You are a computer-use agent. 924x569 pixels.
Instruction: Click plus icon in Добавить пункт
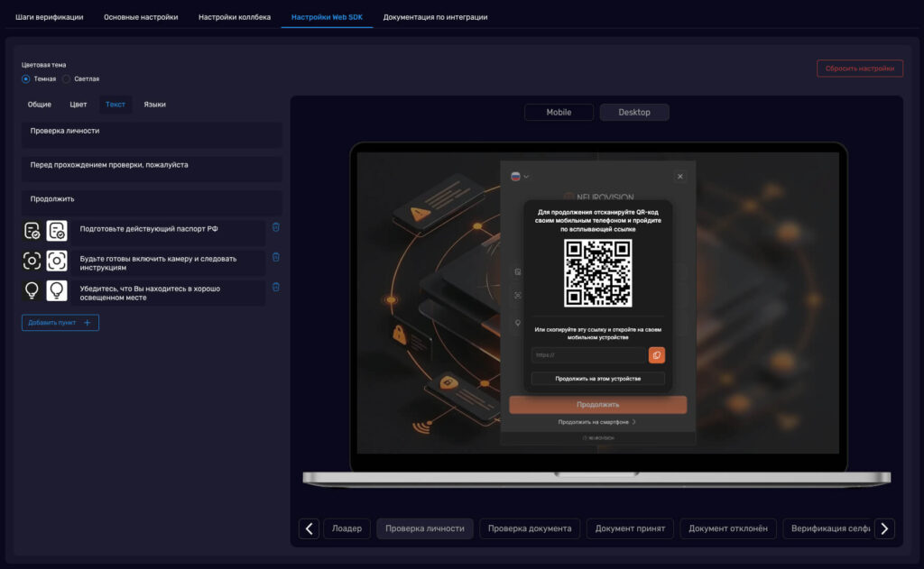[x=88, y=323]
